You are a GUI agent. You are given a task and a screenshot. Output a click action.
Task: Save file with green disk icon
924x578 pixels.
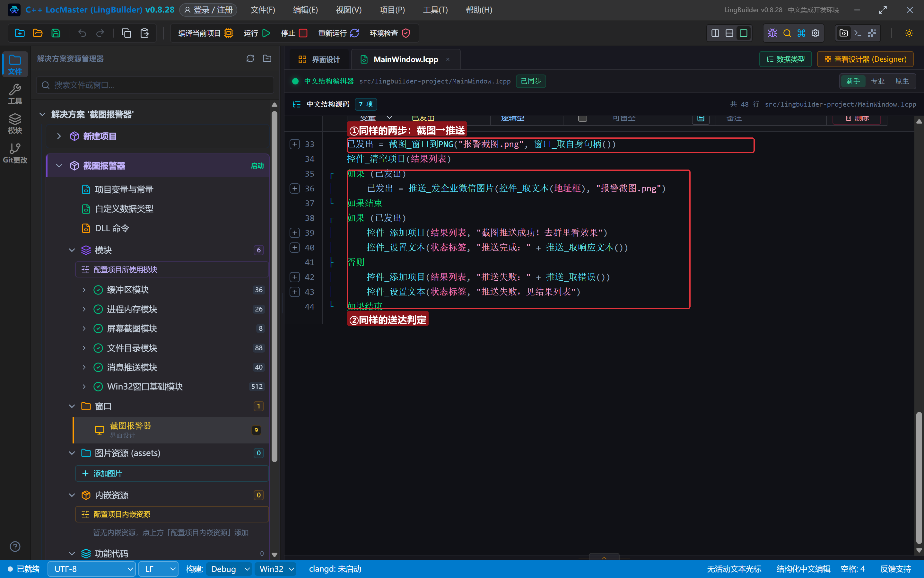point(56,33)
